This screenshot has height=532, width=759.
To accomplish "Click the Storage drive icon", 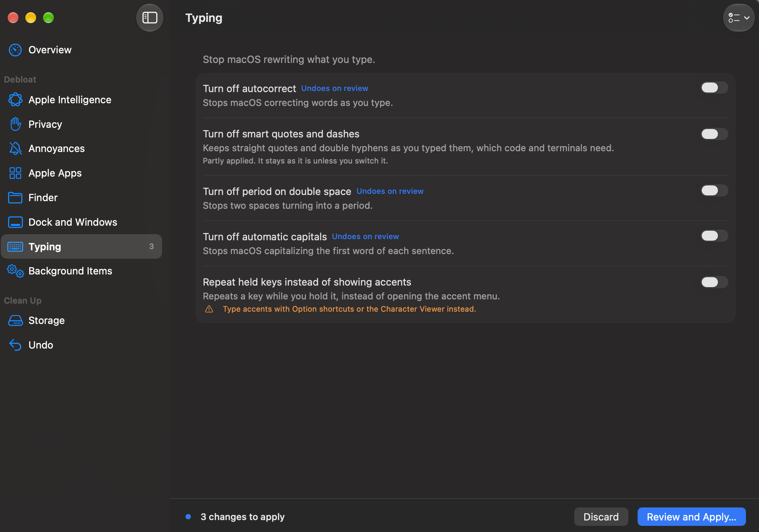I will (15, 321).
